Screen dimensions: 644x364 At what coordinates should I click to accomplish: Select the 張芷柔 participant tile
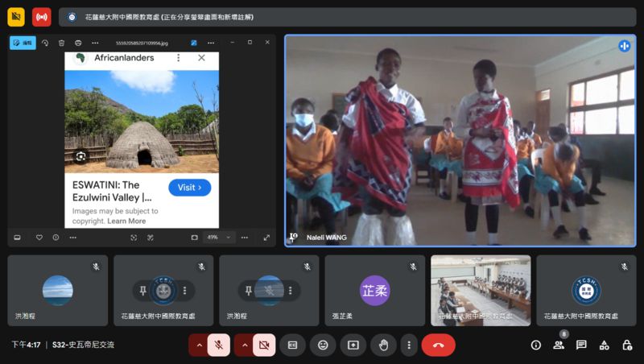pos(374,290)
